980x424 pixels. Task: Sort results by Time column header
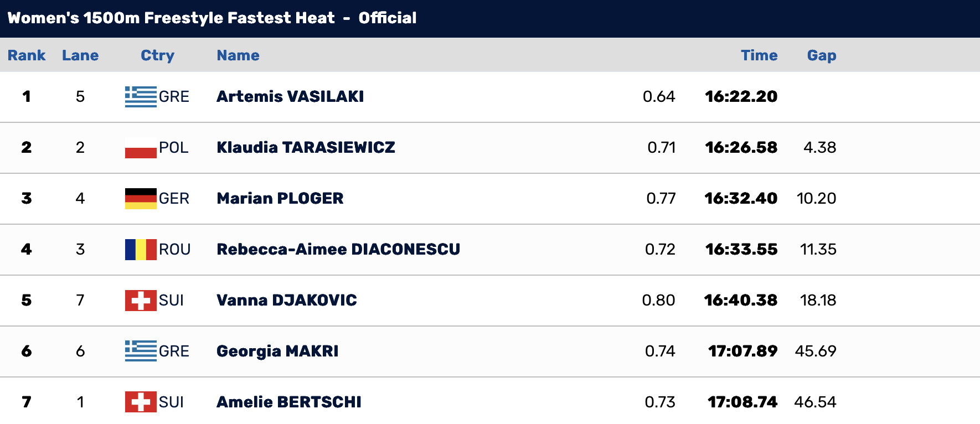pos(759,55)
